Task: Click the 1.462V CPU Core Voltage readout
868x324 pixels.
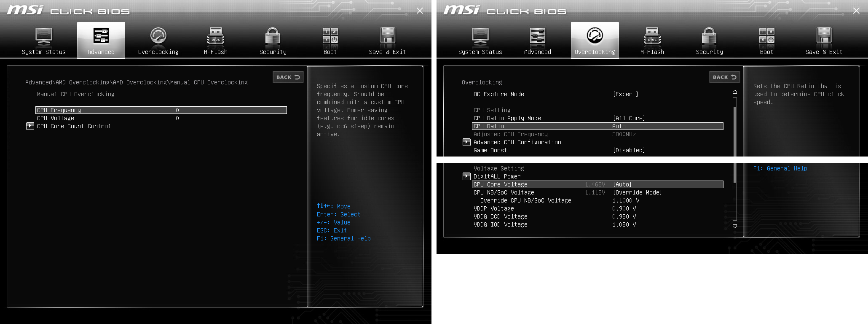Action: click(x=595, y=184)
